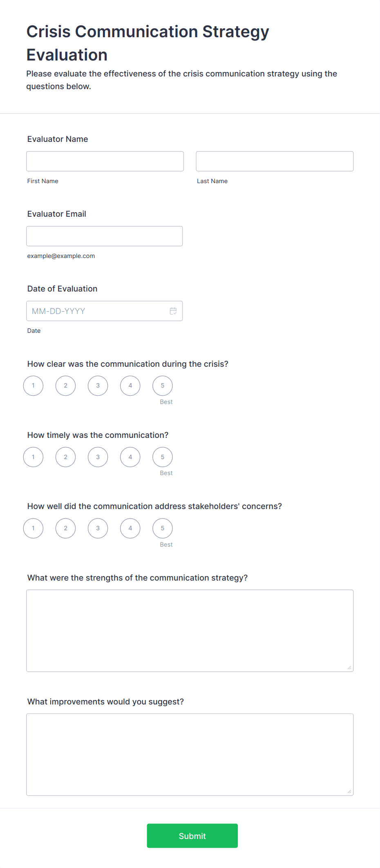The height and width of the screenshot is (868, 380).
Task: Rate communication clarity as 1
Action: [x=34, y=386]
